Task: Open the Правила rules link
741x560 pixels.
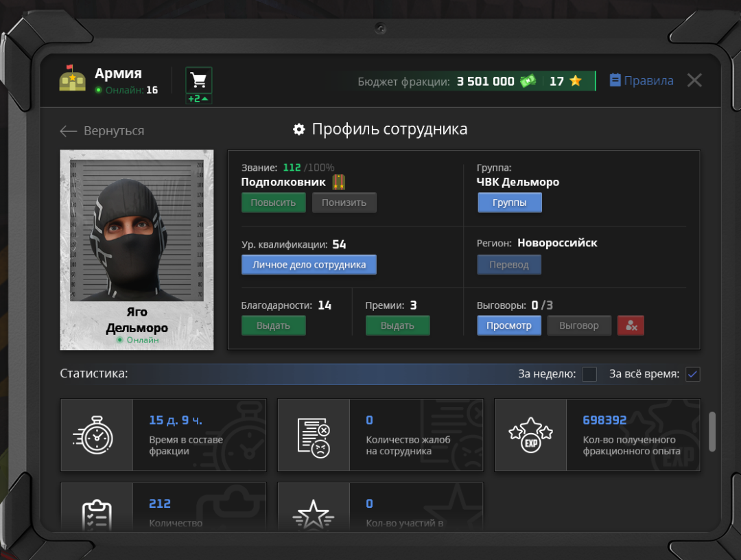Action: [642, 81]
